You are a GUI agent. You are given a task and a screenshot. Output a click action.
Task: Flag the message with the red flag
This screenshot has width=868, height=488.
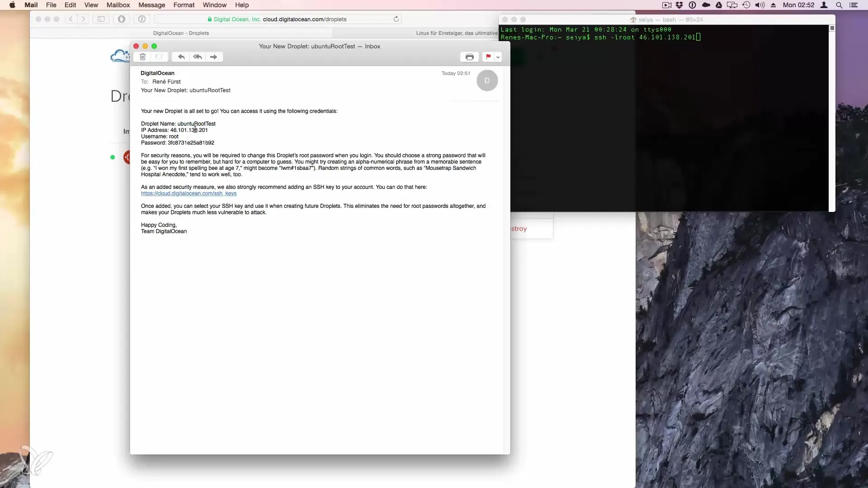coord(488,57)
